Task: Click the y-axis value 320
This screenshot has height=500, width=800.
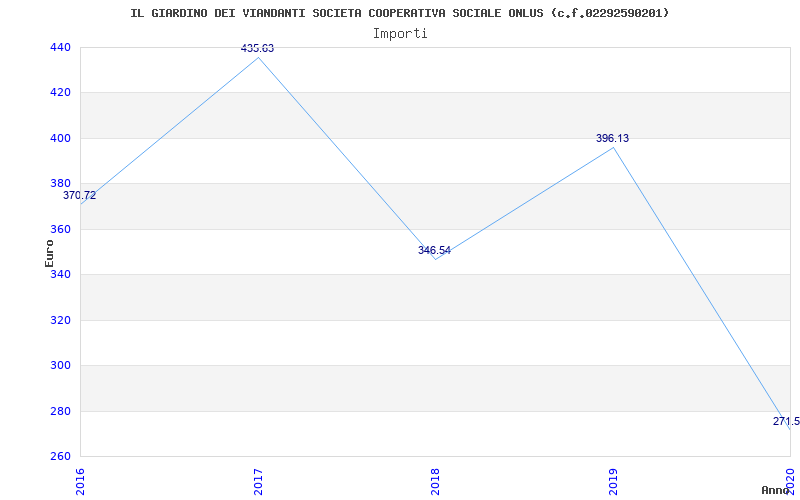Action: [60, 320]
